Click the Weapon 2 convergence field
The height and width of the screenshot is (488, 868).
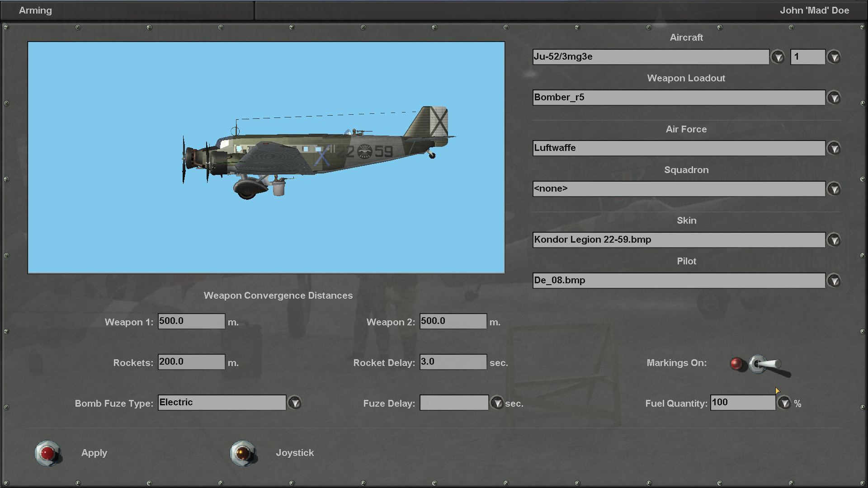(x=453, y=321)
